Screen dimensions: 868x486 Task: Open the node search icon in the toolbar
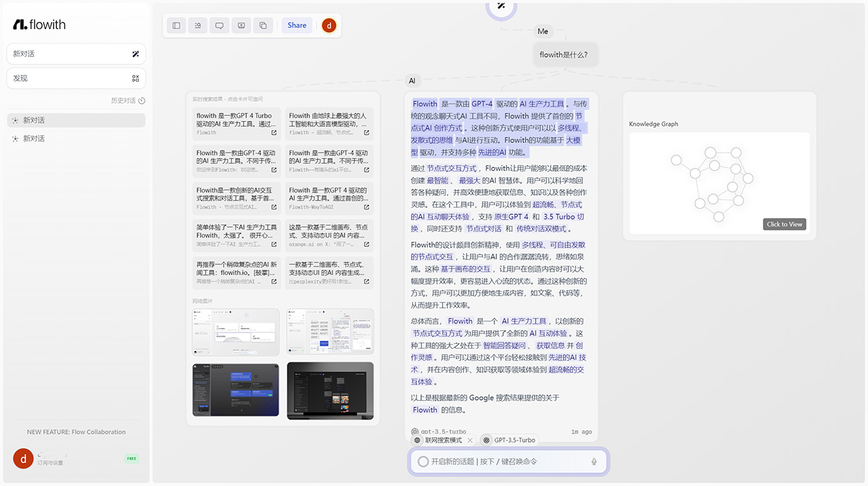click(197, 25)
